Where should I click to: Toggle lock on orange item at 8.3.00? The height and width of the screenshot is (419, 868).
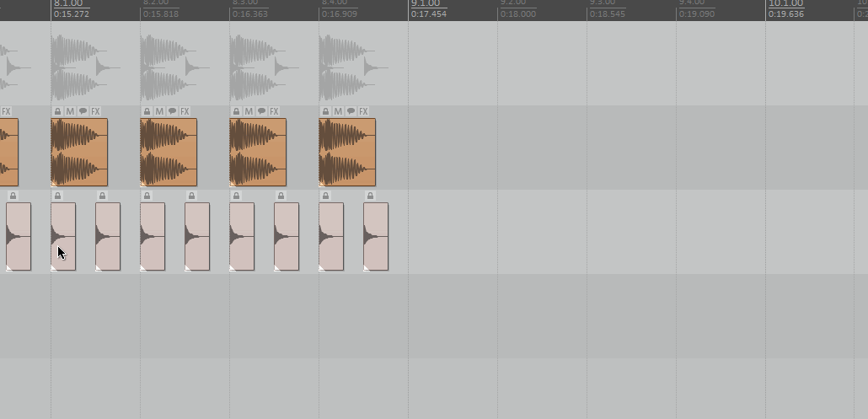point(236,112)
